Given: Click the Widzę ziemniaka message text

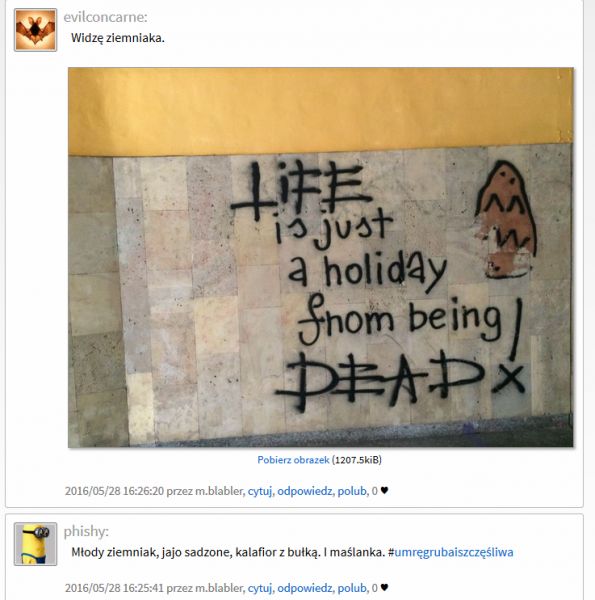Looking at the screenshot, I should point(118,38).
